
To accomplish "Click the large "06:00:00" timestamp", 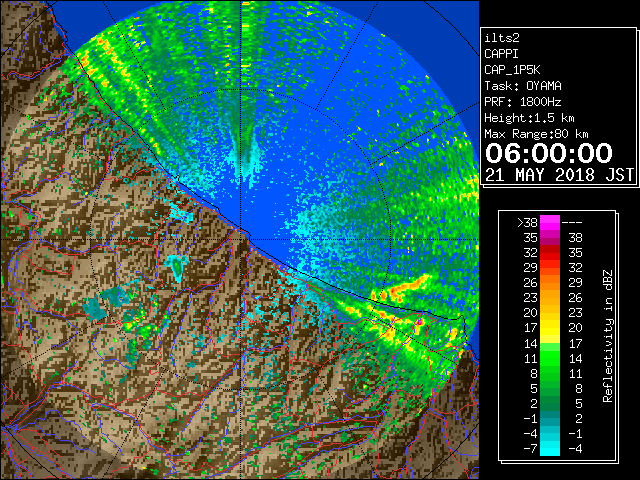I will pos(549,153).
